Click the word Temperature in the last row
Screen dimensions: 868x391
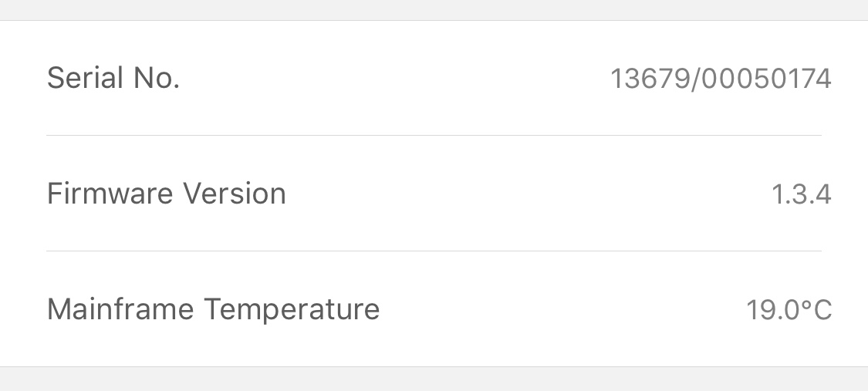(292, 309)
